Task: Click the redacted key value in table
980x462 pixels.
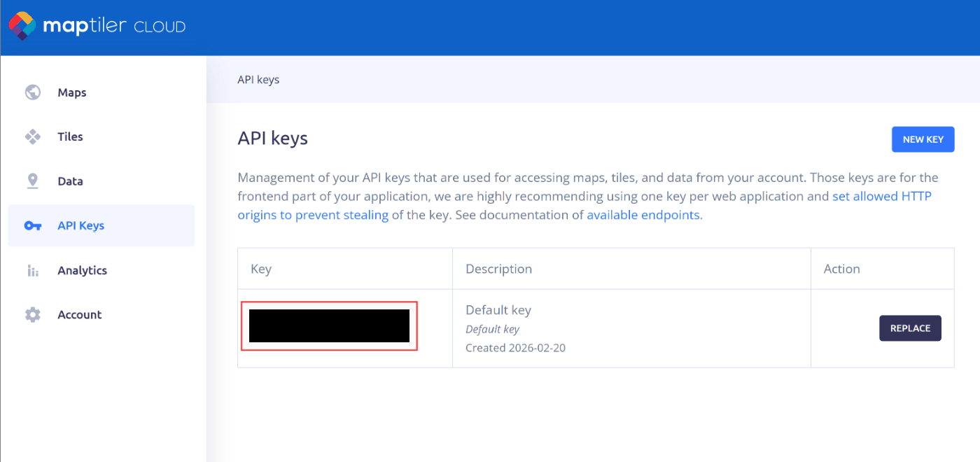Action: (329, 326)
